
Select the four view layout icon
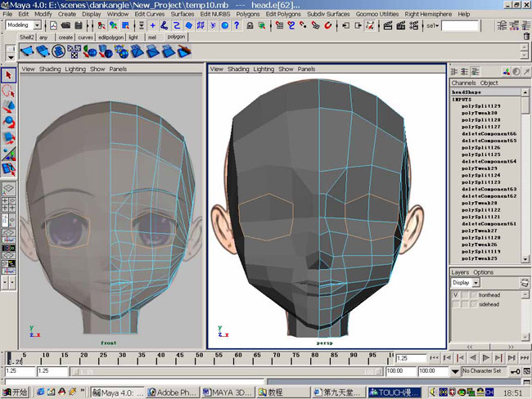(x=8, y=203)
